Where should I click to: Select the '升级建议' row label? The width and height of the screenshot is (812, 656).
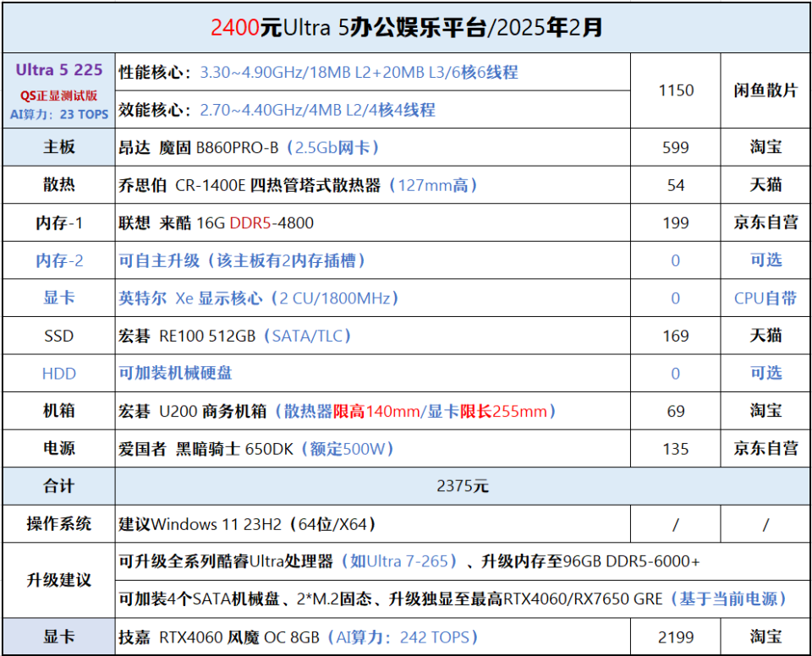point(59,581)
